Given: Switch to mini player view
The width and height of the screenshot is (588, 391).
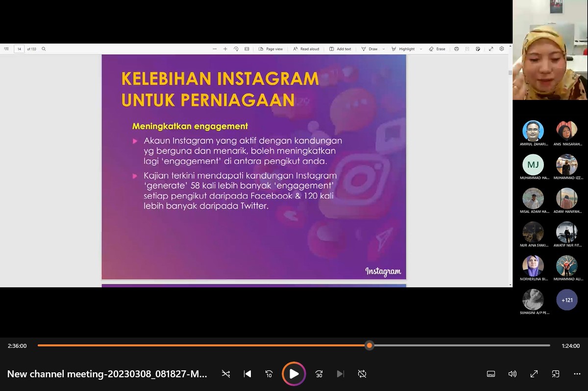Looking at the screenshot, I should [x=556, y=374].
